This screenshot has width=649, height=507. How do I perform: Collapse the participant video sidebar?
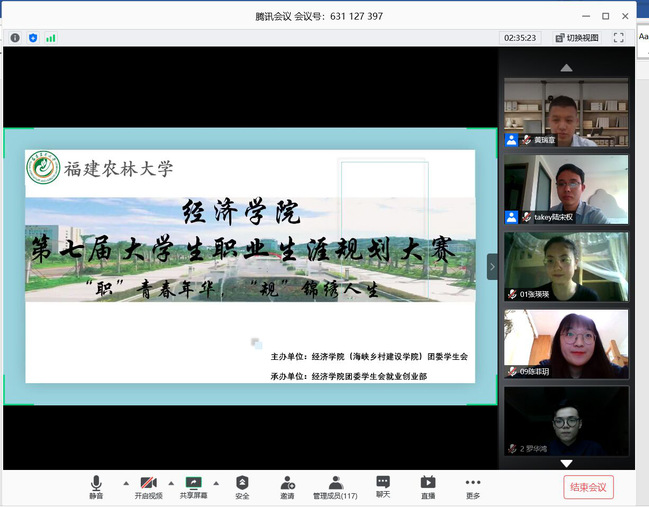491,266
